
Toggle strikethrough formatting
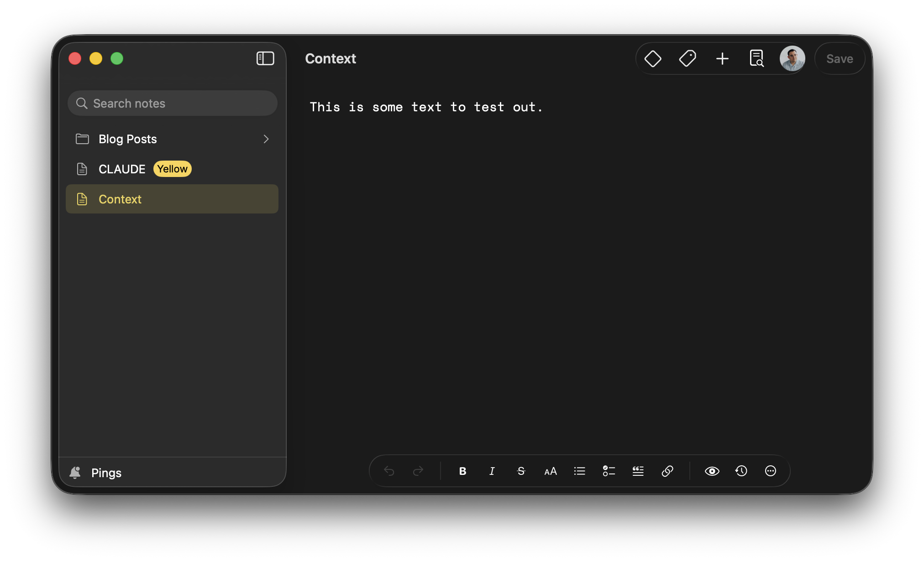pos(521,471)
